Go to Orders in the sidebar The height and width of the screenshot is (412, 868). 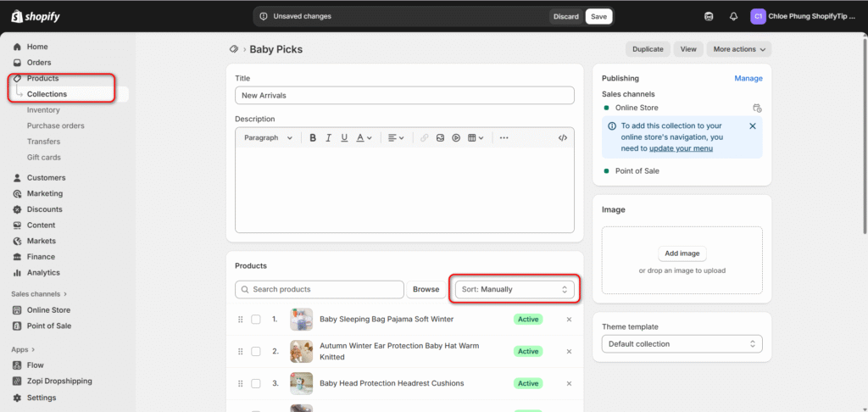coord(39,63)
